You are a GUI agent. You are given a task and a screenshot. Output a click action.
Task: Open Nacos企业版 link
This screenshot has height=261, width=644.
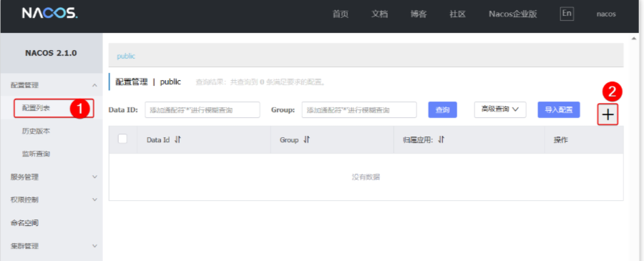coord(512,14)
